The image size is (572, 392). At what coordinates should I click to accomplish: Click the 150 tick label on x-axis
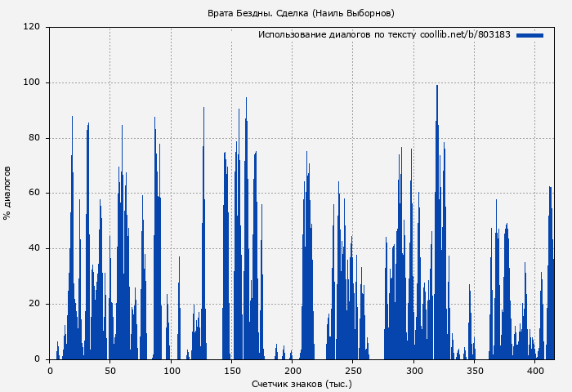(x=232, y=371)
